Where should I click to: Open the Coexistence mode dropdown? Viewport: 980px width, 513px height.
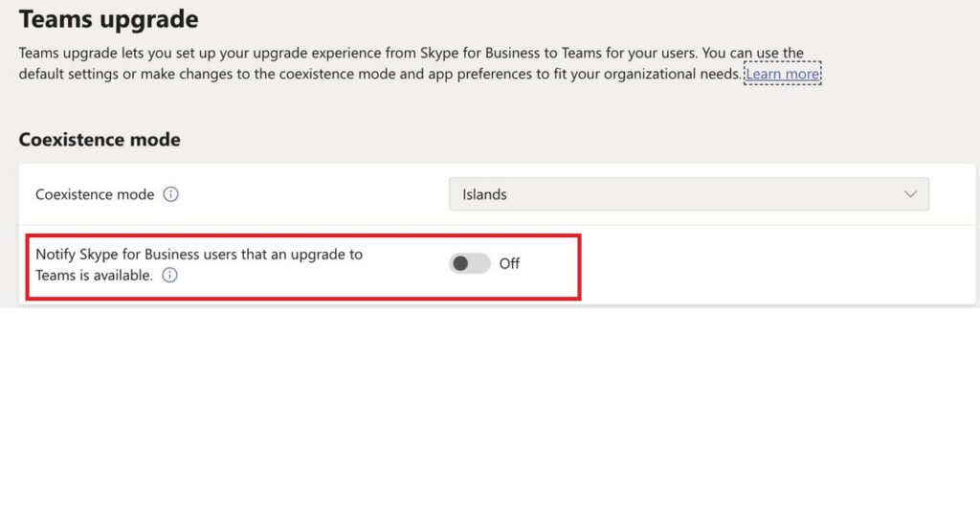click(688, 194)
